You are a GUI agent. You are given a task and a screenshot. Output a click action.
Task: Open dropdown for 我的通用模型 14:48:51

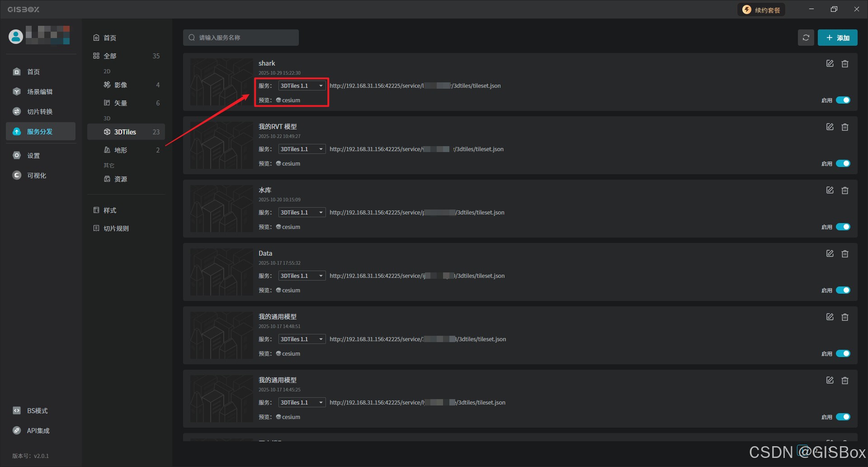[302, 339]
